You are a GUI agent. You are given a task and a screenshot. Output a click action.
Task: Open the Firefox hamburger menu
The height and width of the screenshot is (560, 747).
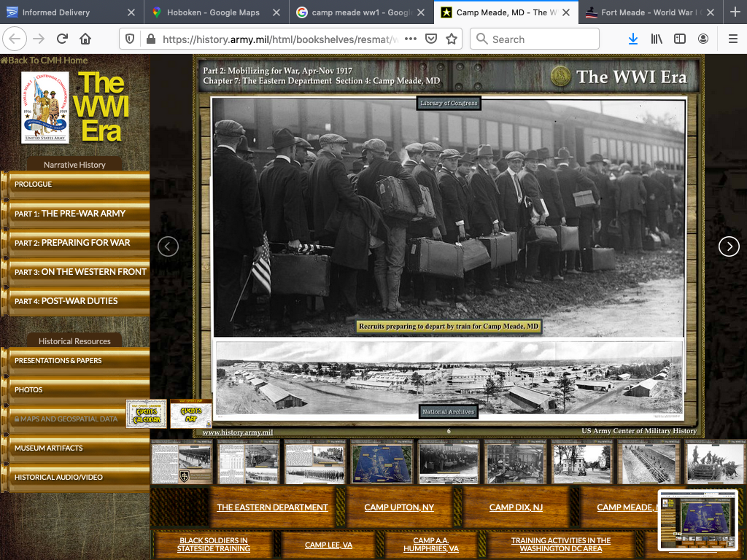pos(732,39)
